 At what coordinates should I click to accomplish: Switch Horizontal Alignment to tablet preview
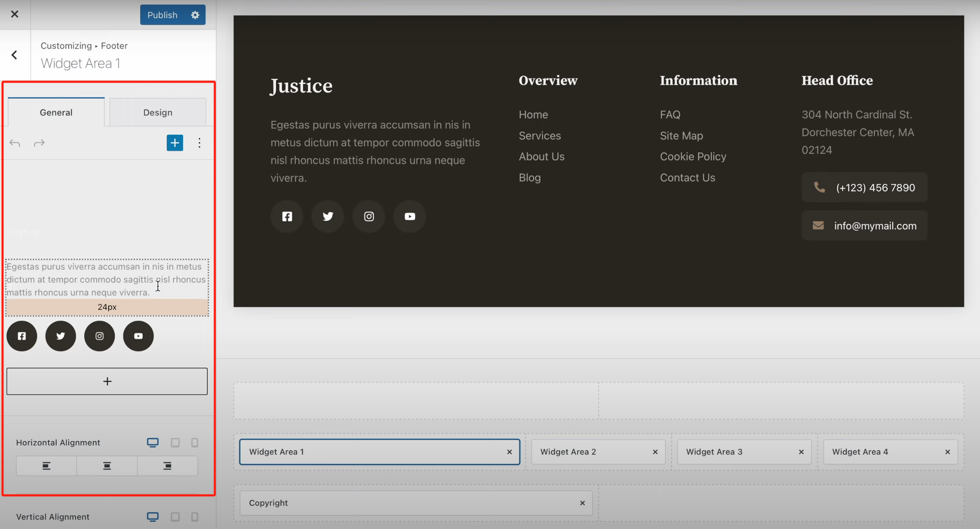[x=175, y=442]
